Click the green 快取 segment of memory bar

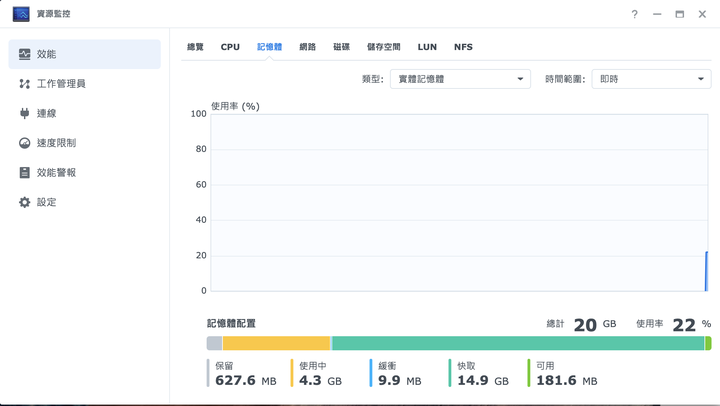[517, 343]
